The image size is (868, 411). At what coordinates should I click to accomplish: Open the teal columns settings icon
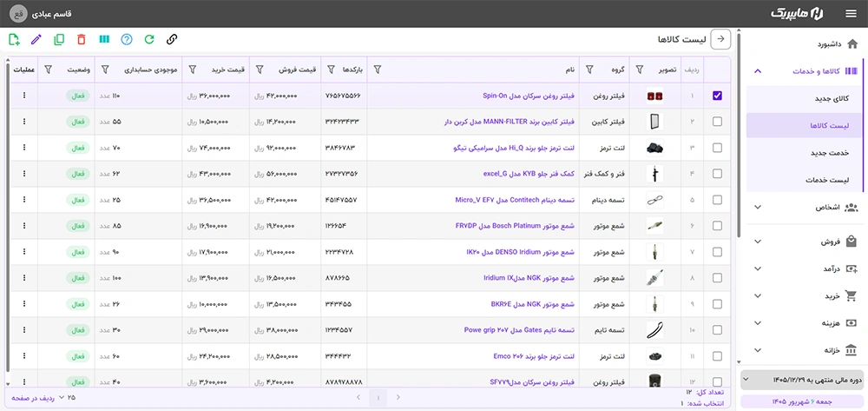click(x=104, y=39)
